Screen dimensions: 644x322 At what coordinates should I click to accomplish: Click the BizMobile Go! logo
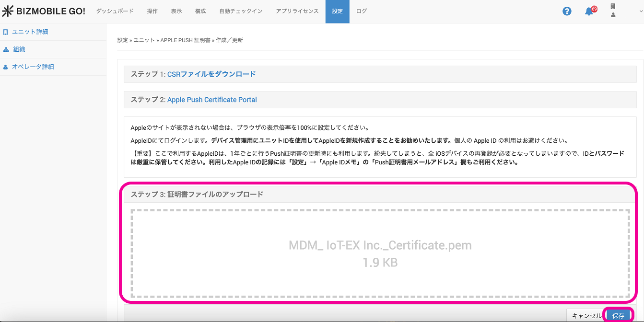coord(44,11)
